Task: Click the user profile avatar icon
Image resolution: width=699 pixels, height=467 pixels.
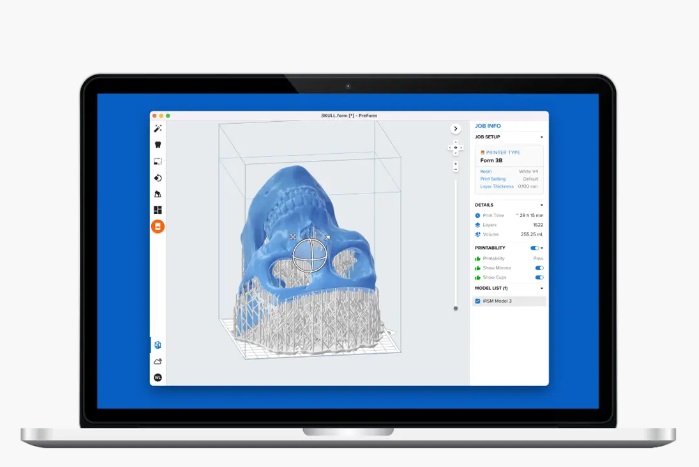Action: point(158,377)
